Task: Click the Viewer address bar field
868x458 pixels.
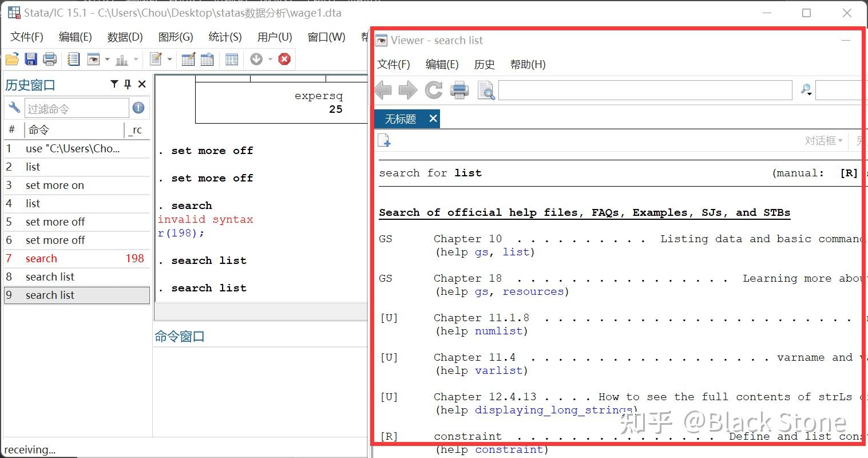Action: click(x=645, y=90)
